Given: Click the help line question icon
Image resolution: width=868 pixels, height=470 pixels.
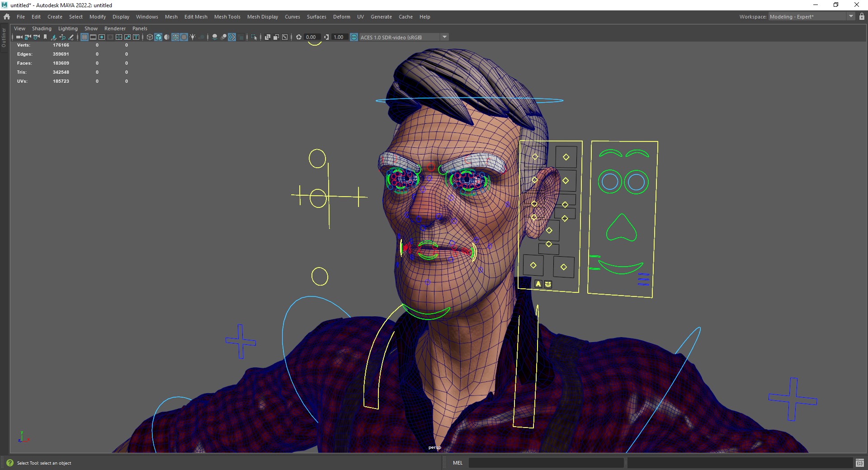Looking at the screenshot, I should tap(10, 463).
